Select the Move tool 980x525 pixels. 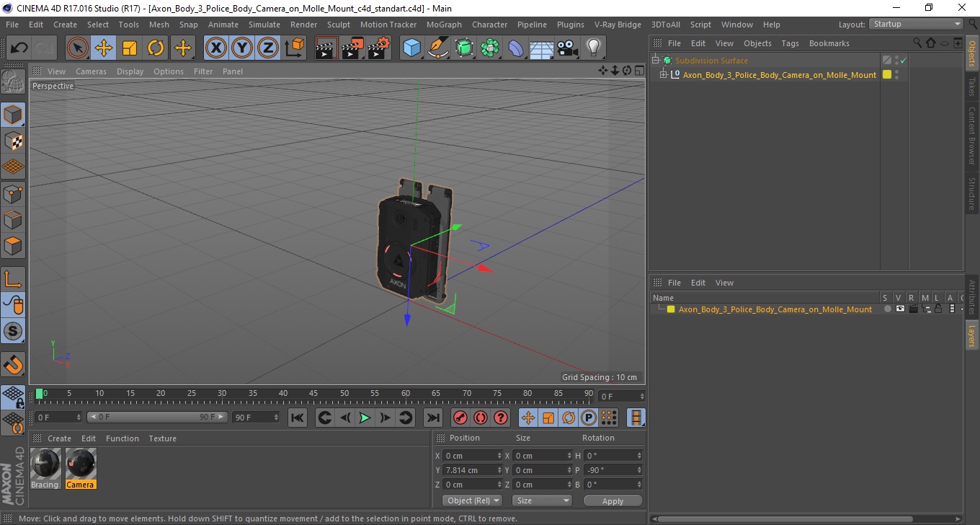tap(104, 48)
